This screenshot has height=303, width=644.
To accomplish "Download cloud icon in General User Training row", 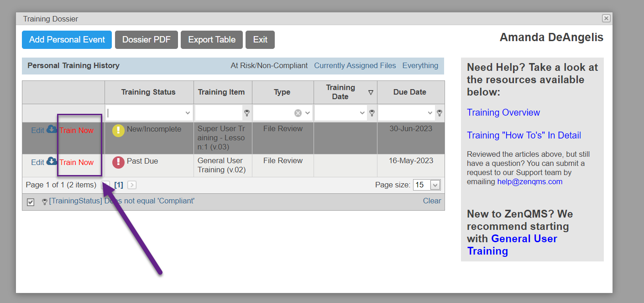I will click(52, 161).
